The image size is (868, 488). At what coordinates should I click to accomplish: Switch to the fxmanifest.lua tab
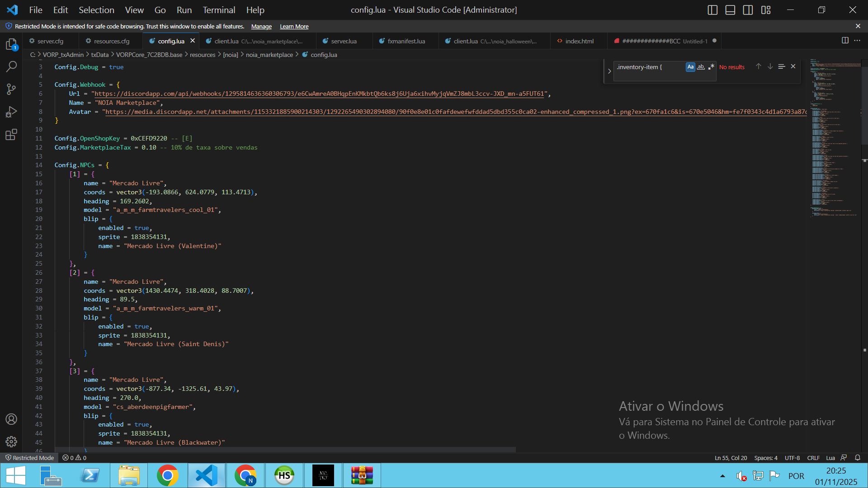406,41
